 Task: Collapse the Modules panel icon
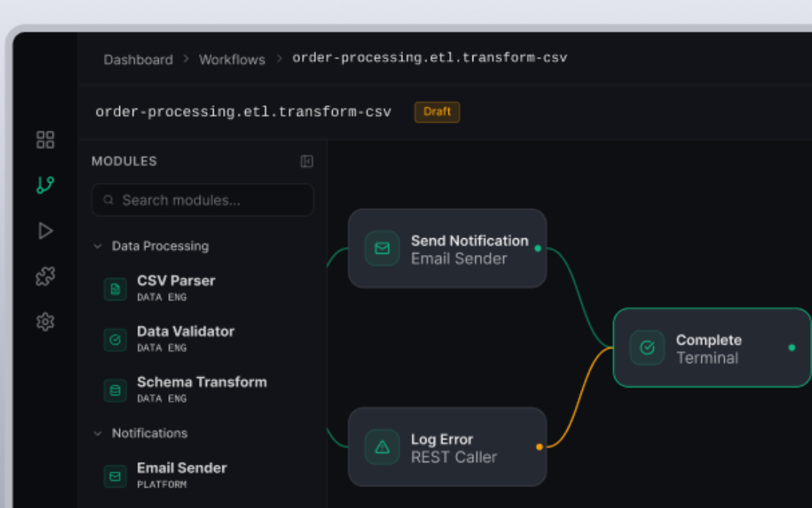[x=307, y=162]
